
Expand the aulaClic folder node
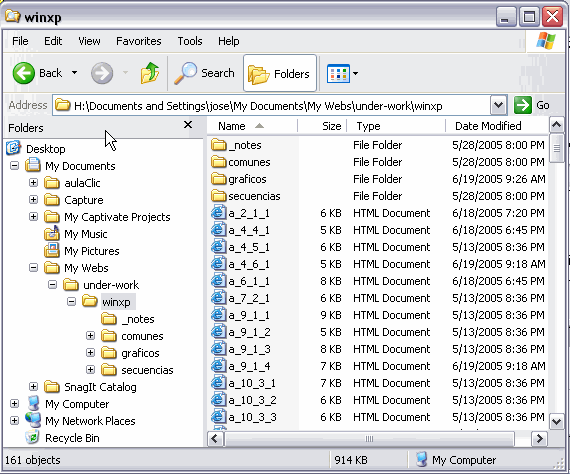pos(33,182)
